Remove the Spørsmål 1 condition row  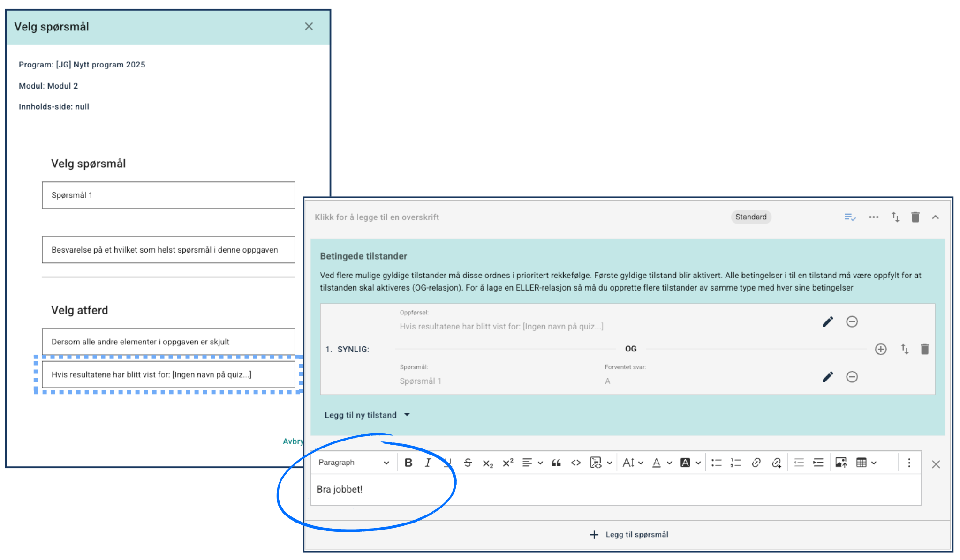pyautogui.click(x=852, y=377)
